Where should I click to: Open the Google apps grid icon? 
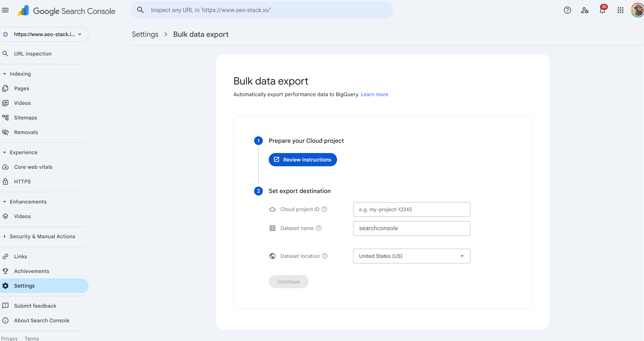(620, 10)
